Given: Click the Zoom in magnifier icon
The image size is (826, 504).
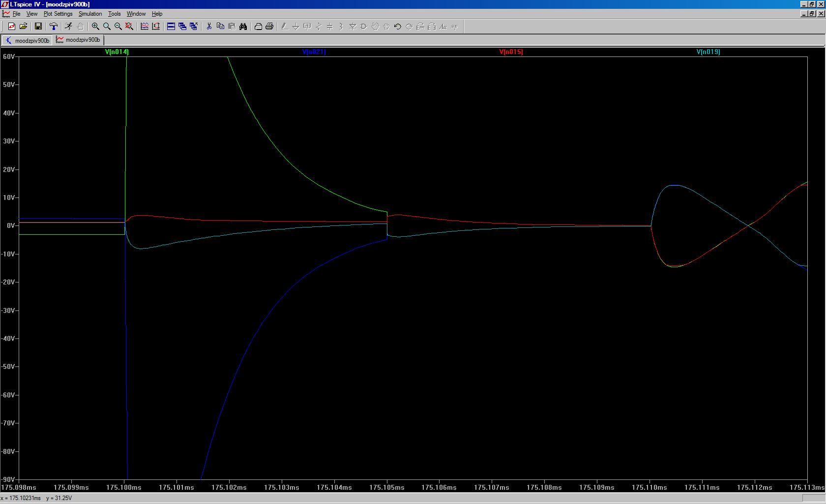Looking at the screenshot, I should coord(95,27).
